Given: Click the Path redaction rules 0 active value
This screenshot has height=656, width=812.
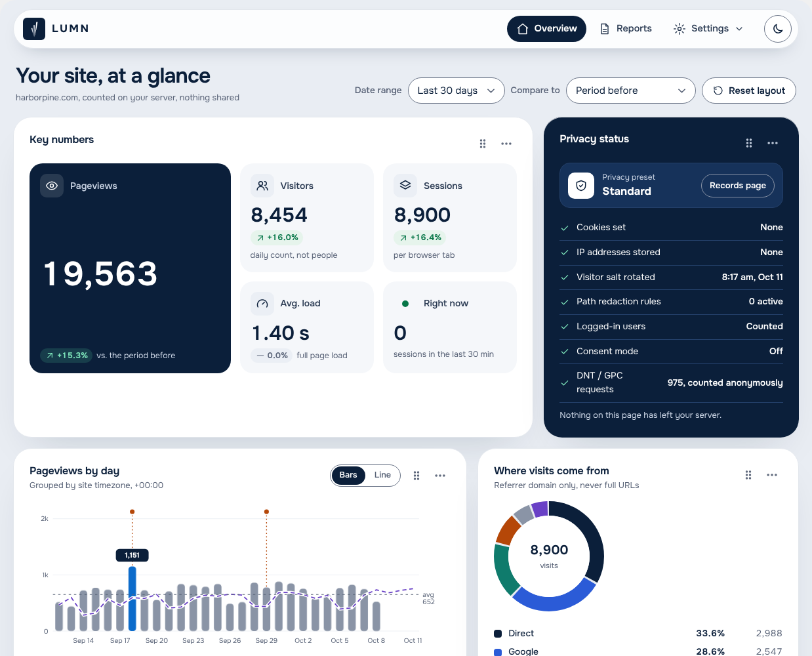Looking at the screenshot, I should (x=766, y=302).
